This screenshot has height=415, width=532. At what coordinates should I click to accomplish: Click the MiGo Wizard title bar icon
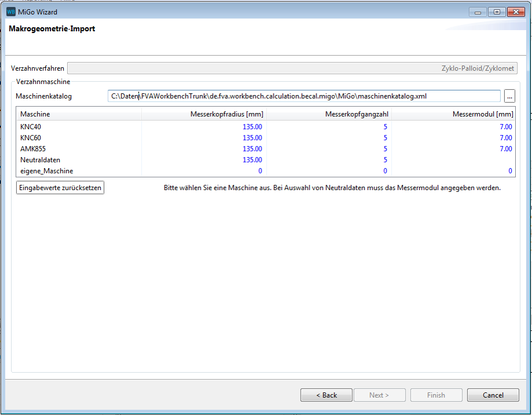tap(10, 12)
